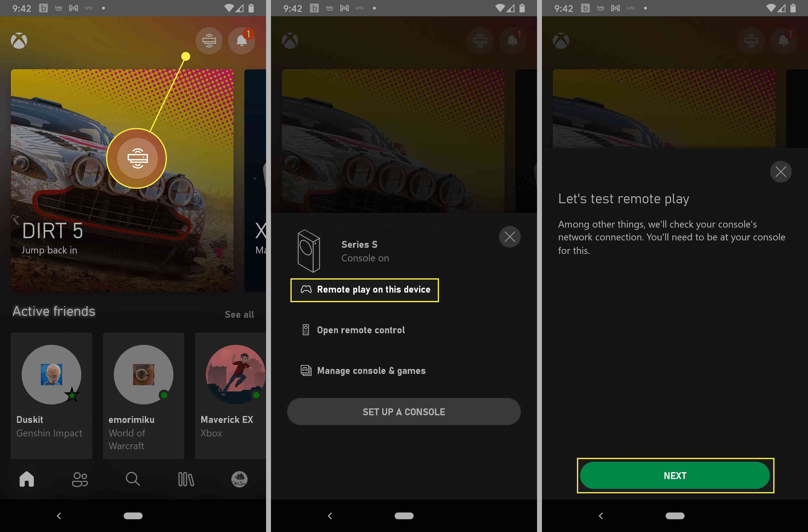Tap Android back arrow in middle screen
The height and width of the screenshot is (532, 808).
[x=330, y=516]
